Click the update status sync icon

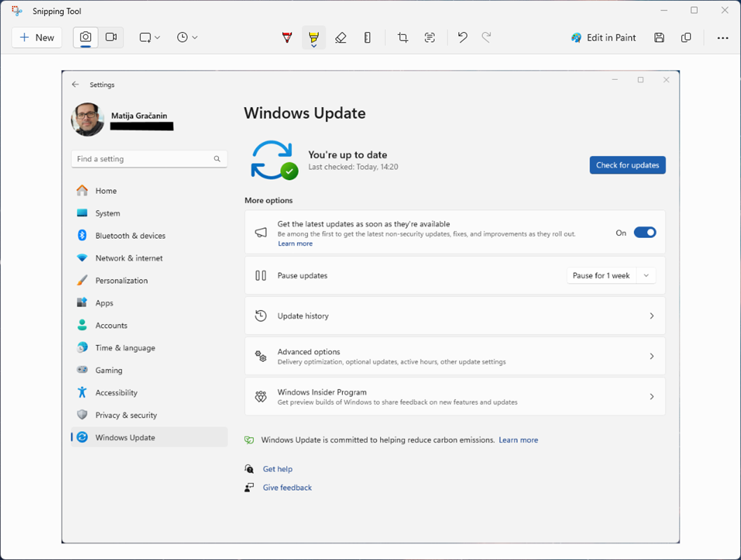point(274,160)
